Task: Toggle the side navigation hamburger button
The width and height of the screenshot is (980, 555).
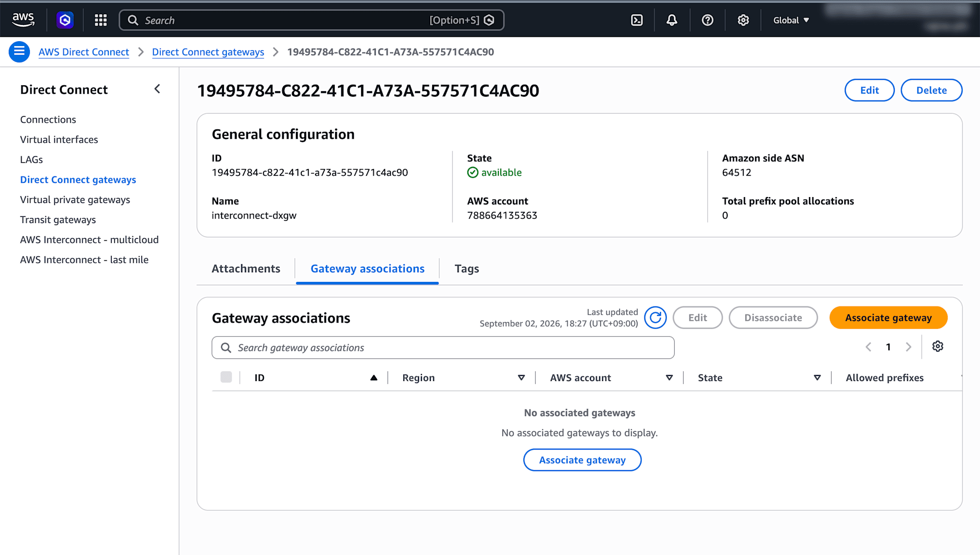Action: coord(19,51)
